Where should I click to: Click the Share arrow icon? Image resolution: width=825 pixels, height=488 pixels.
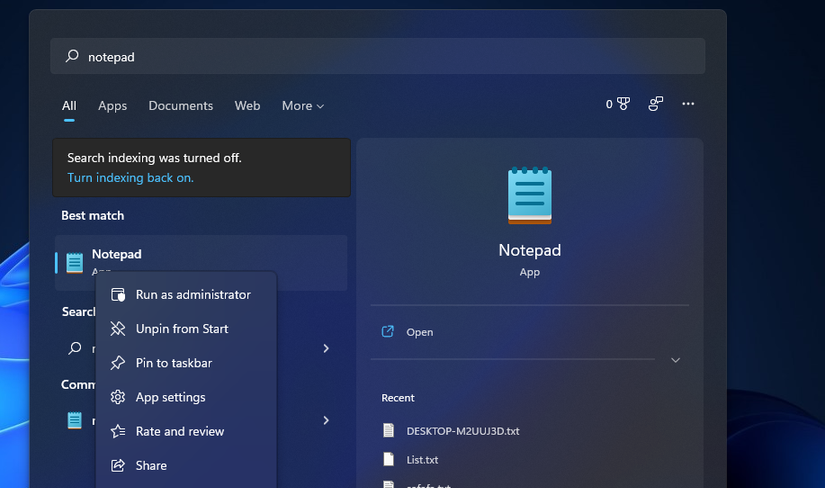(x=118, y=465)
